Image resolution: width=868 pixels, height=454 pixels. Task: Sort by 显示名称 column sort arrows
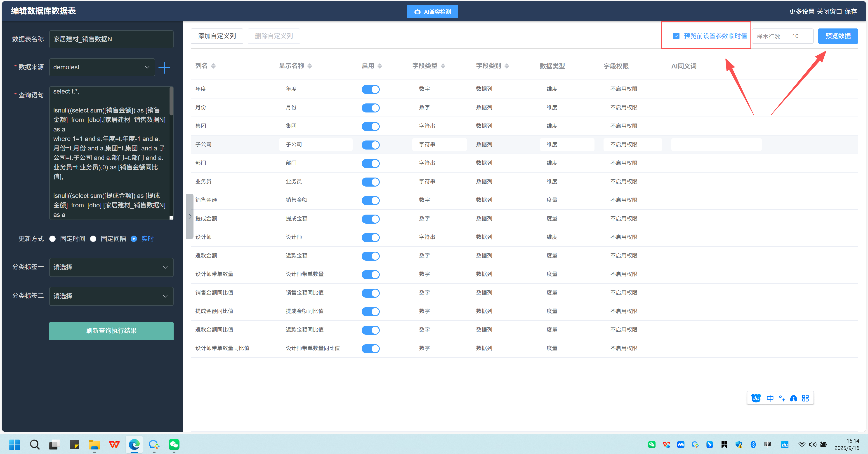pyautogui.click(x=310, y=66)
